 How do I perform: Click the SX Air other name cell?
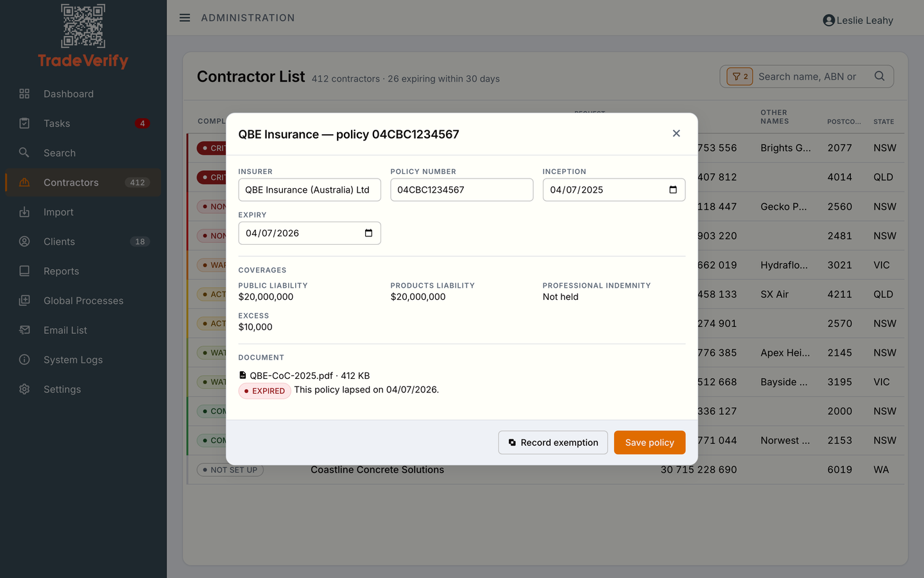point(774,294)
